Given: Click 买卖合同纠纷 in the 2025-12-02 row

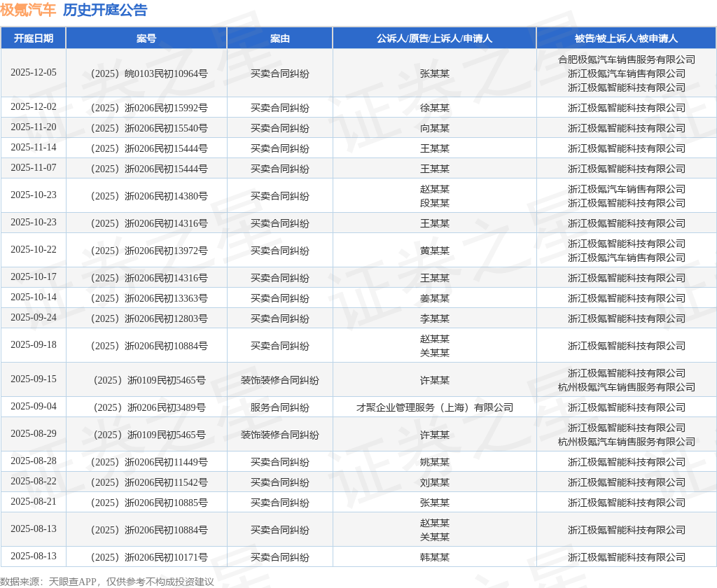Looking at the screenshot, I should coord(280,108).
